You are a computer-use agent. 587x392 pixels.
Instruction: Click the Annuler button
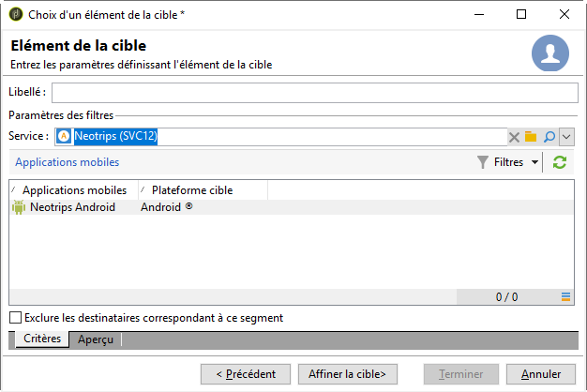click(x=540, y=374)
